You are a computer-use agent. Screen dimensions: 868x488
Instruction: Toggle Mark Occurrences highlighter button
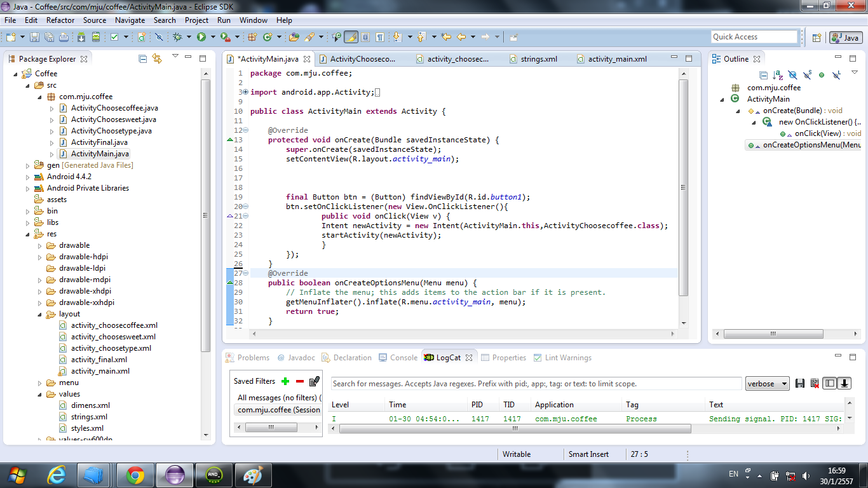[351, 37]
